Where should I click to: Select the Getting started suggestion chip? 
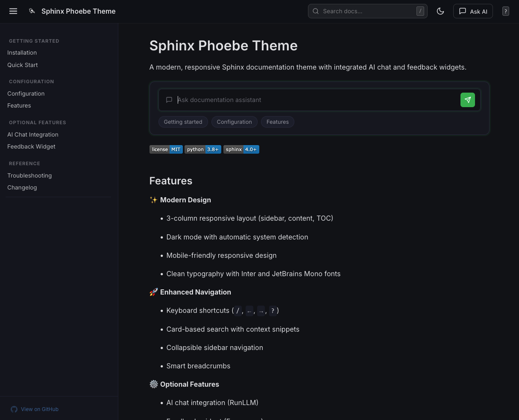point(183,122)
